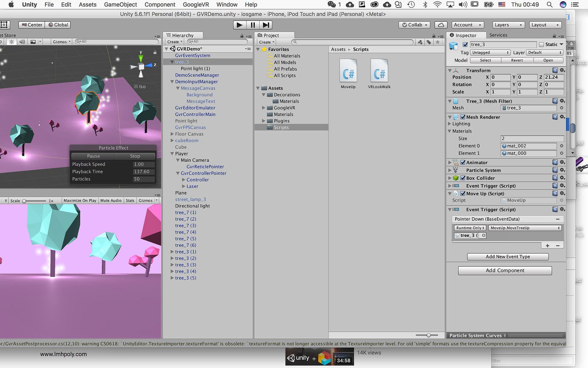Open the Runtime Only dropdown
The image size is (588, 368).
click(470, 228)
